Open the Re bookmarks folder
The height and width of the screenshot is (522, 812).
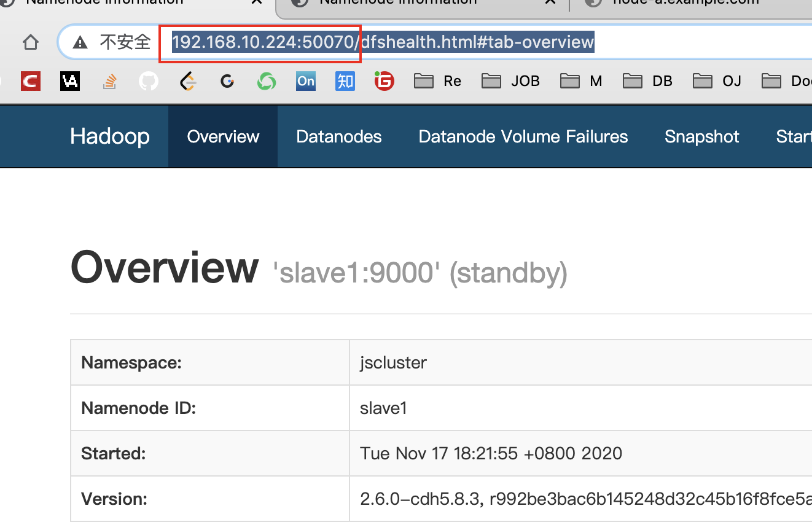(x=437, y=80)
